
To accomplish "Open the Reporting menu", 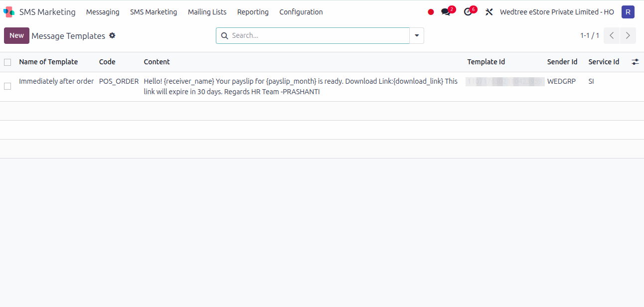I will [x=253, y=12].
